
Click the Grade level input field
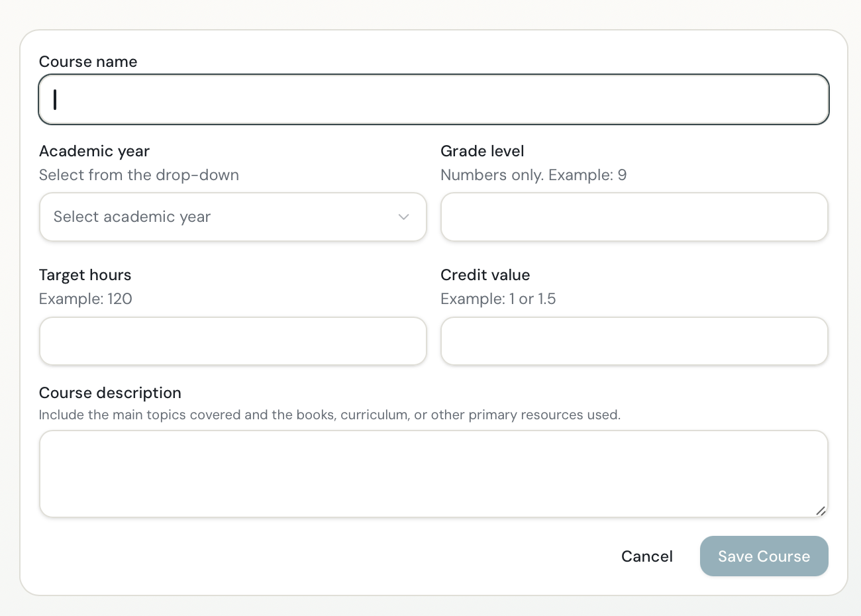pos(634,217)
